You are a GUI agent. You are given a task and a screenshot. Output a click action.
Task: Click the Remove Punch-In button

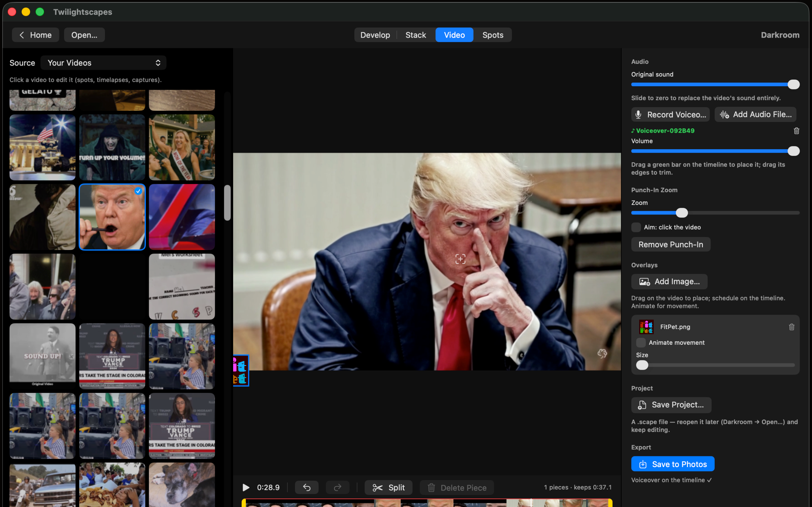point(671,244)
